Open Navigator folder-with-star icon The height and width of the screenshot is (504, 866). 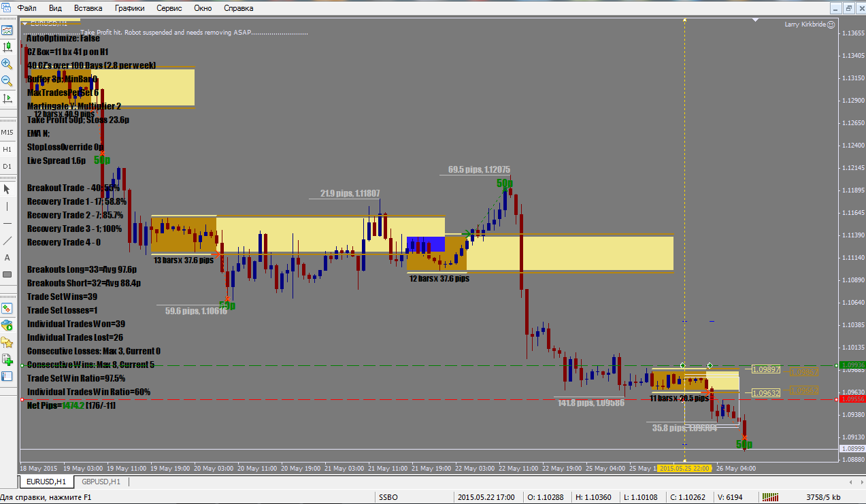7,342
